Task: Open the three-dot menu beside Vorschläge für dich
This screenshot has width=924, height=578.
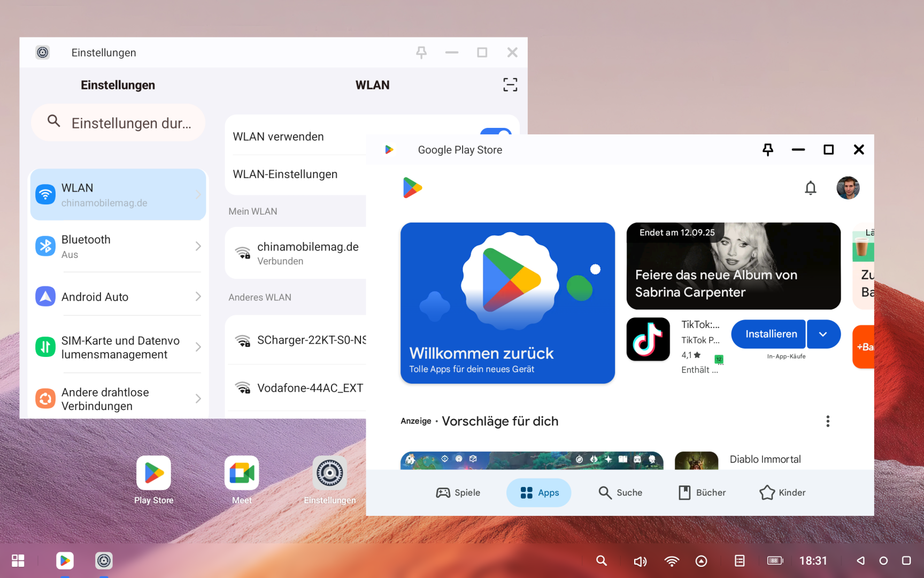Action: 828,421
